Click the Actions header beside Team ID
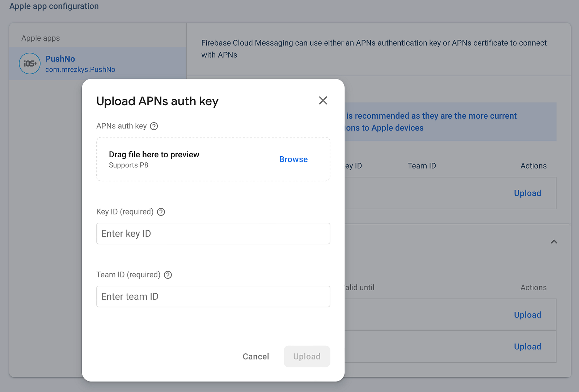This screenshot has width=579, height=392. coord(534,166)
